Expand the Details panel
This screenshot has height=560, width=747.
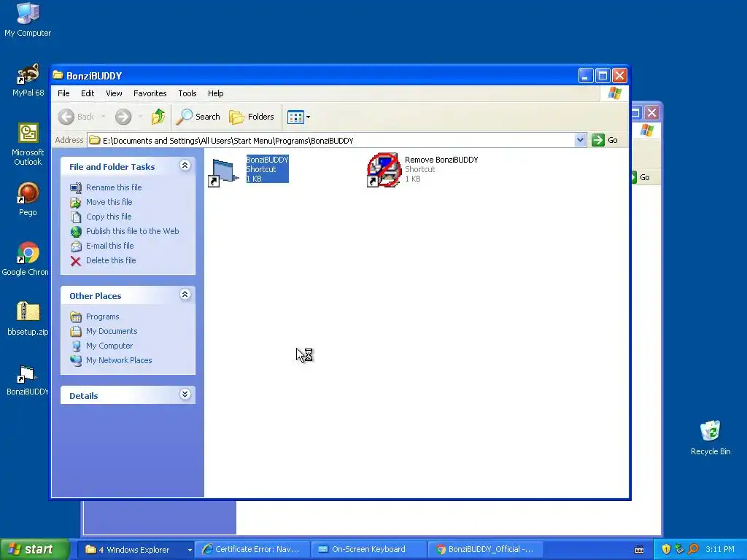185,394
